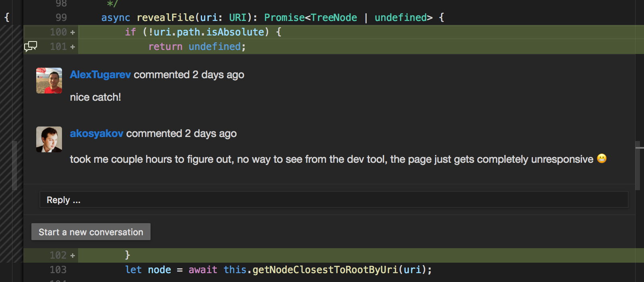
Task: Open akosyakov's profile link
Action: coord(97,133)
